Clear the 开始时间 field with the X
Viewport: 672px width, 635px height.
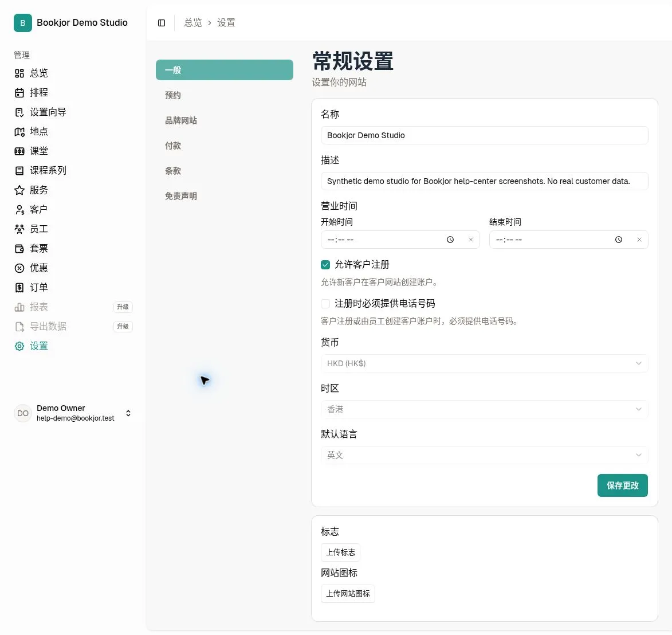click(x=470, y=240)
